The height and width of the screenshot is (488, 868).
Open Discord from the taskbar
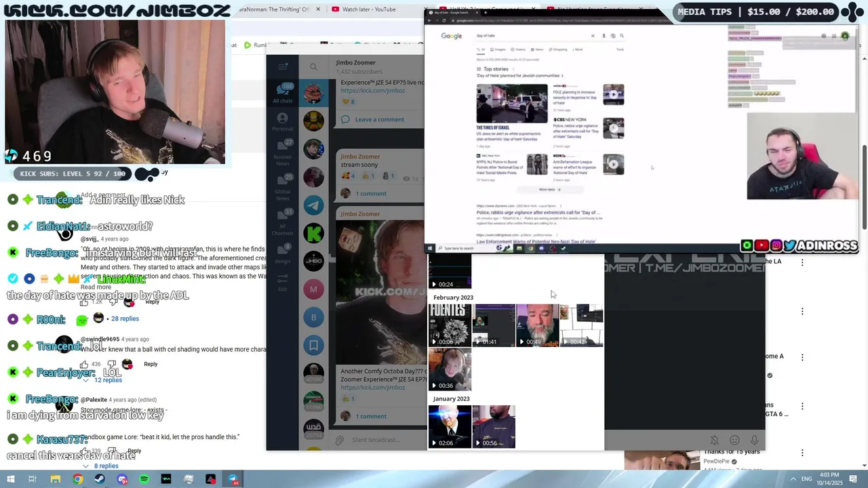tap(122, 479)
